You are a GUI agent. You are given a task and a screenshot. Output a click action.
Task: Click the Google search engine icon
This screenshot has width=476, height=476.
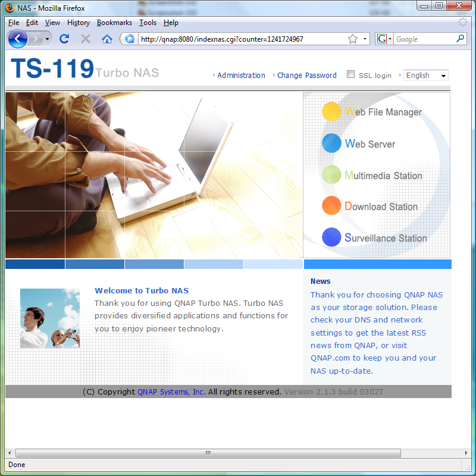tap(381, 39)
